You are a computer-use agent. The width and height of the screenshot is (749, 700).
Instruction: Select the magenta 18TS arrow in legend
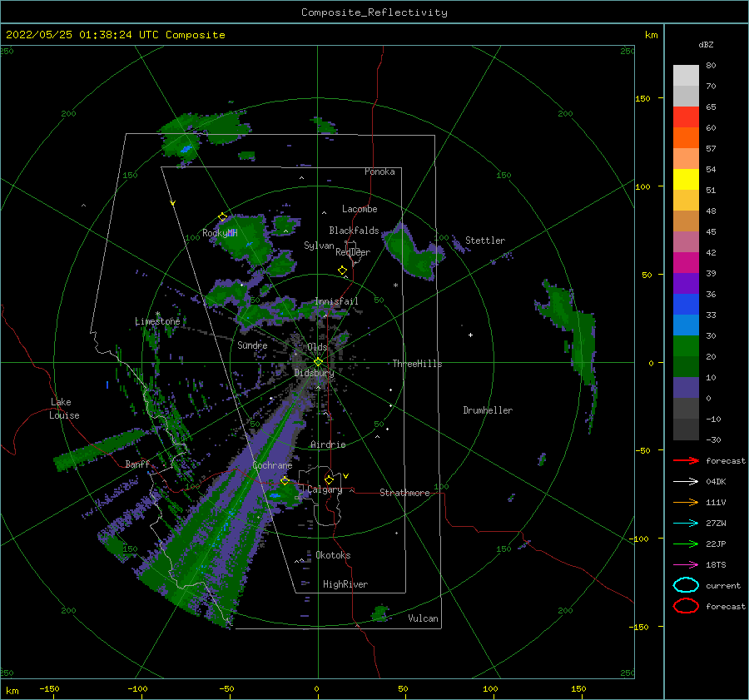[686, 565]
